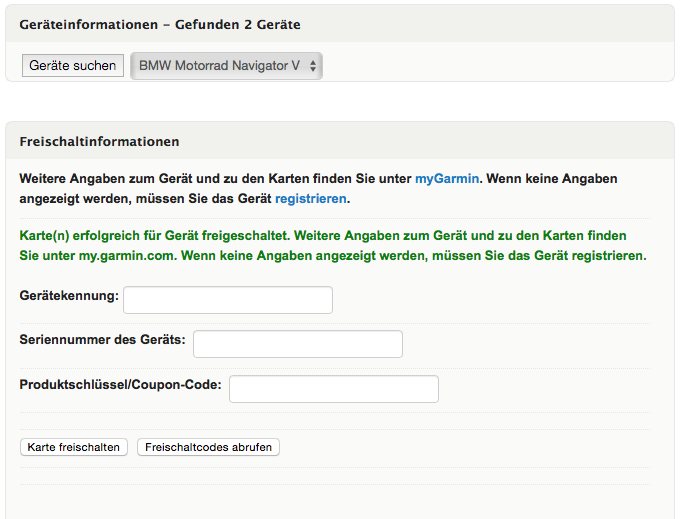This screenshot has width=681, height=519.
Task: Select the Produktschlüssel/Coupon-Code input field
Action: pos(333,389)
